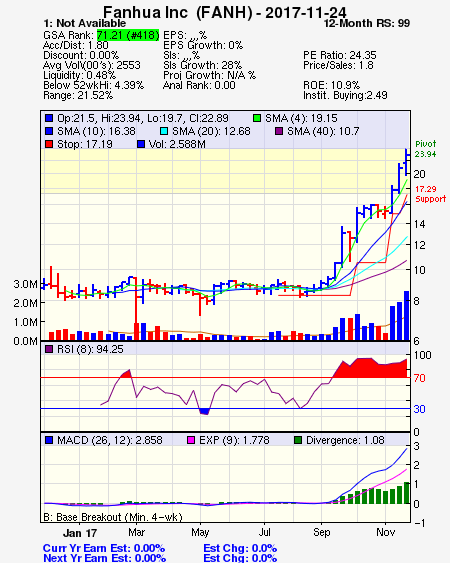Viewport: 450px width, 563px height.
Task: Click the 'Proj Growth: N/A %' line
Action: [209, 75]
